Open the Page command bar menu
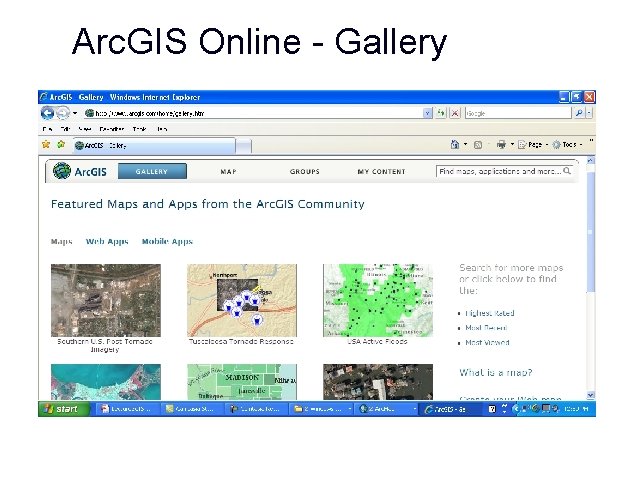The width and height of the screenshot is (640, 480). click(533, 144)
